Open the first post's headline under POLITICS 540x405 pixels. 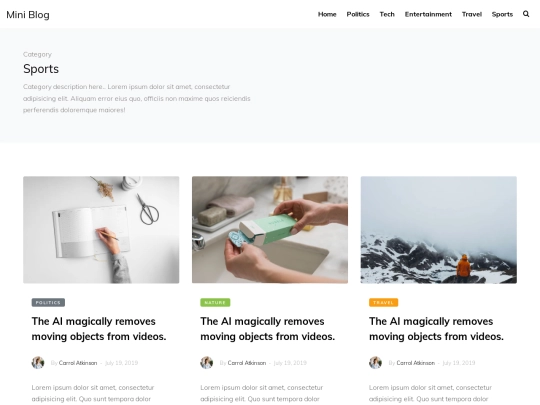point(99,329)
